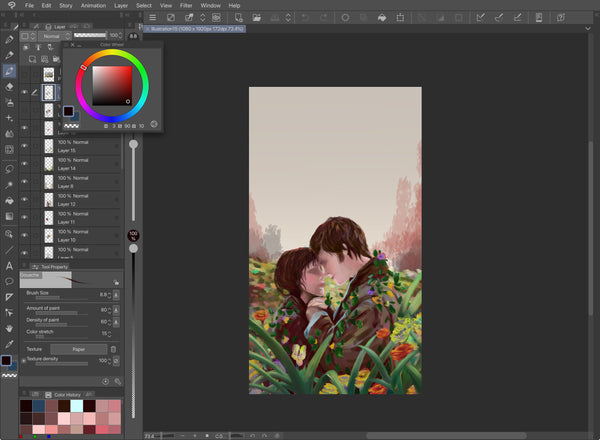Click Density of paint stepper arrows
600x440 pixels.
click(x=109, y=322)
